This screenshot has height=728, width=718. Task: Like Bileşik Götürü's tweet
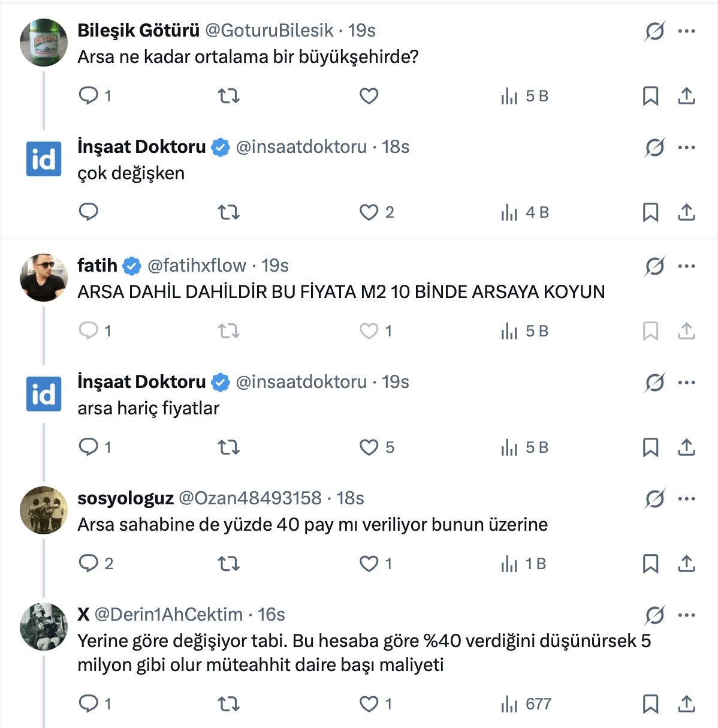[x=369, y=96]
